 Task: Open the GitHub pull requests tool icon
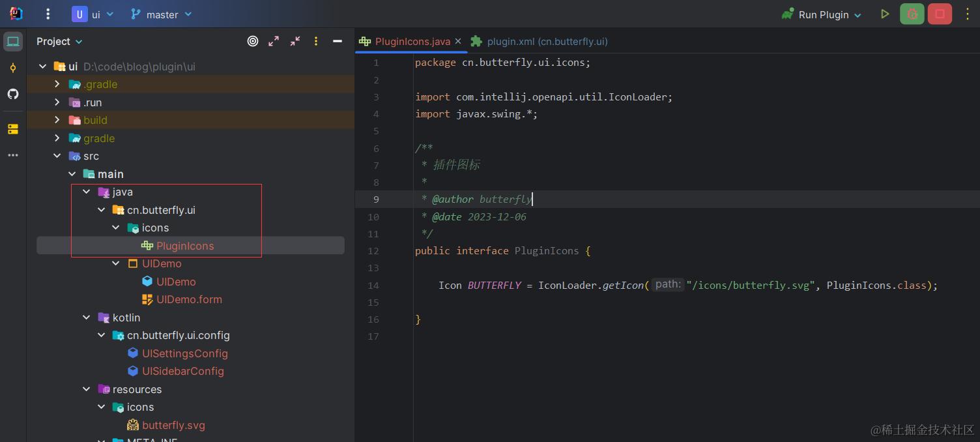[x=13, y=94]
